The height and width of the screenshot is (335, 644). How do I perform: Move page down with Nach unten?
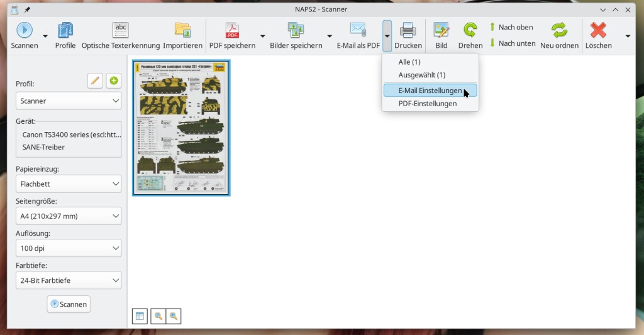pos(512,43)
